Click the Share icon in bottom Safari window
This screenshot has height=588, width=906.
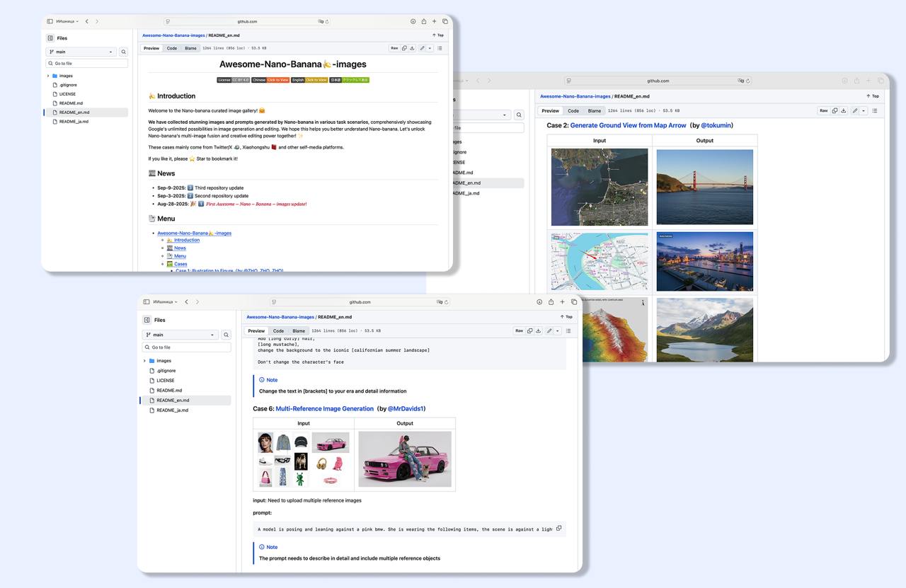coord(551,301)
